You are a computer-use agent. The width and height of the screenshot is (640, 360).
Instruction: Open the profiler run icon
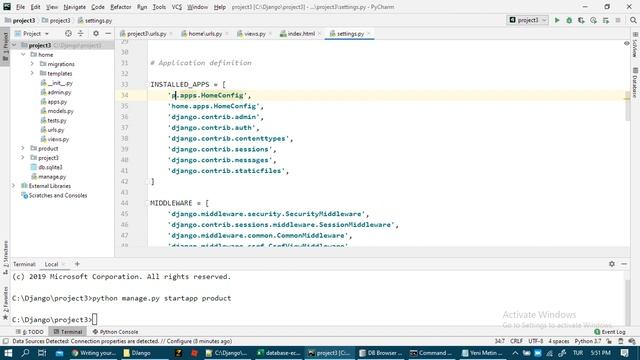[593, 20]
